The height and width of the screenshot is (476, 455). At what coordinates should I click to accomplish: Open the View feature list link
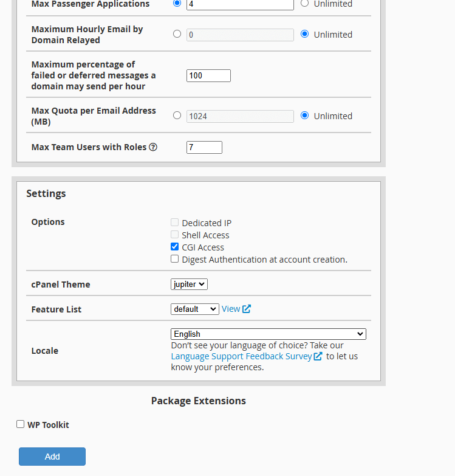231,309
